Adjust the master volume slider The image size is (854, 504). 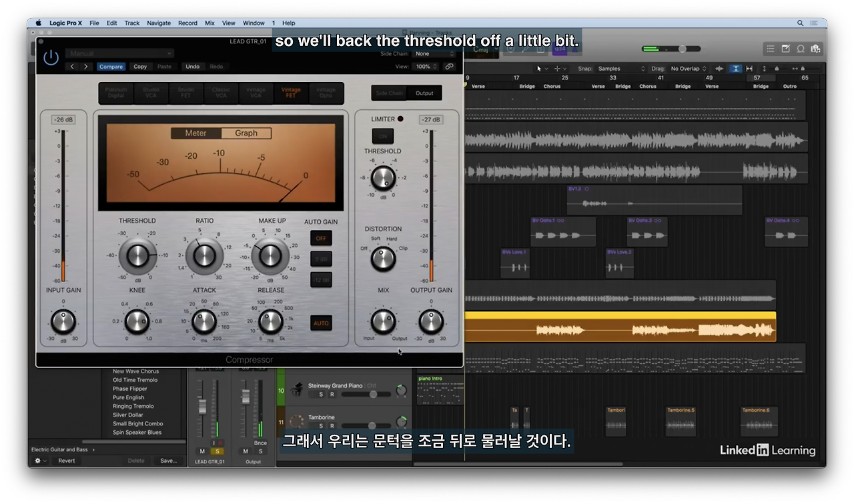[x=682, y=49]
